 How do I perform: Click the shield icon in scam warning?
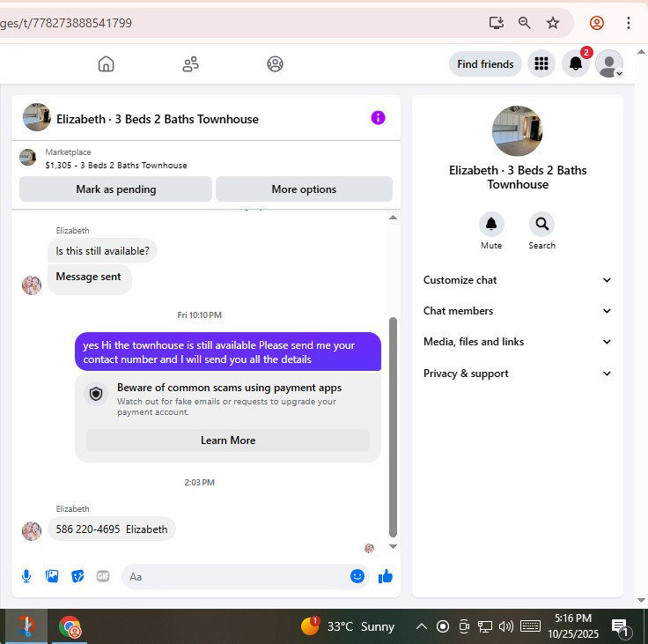click(x=96, y=394)
